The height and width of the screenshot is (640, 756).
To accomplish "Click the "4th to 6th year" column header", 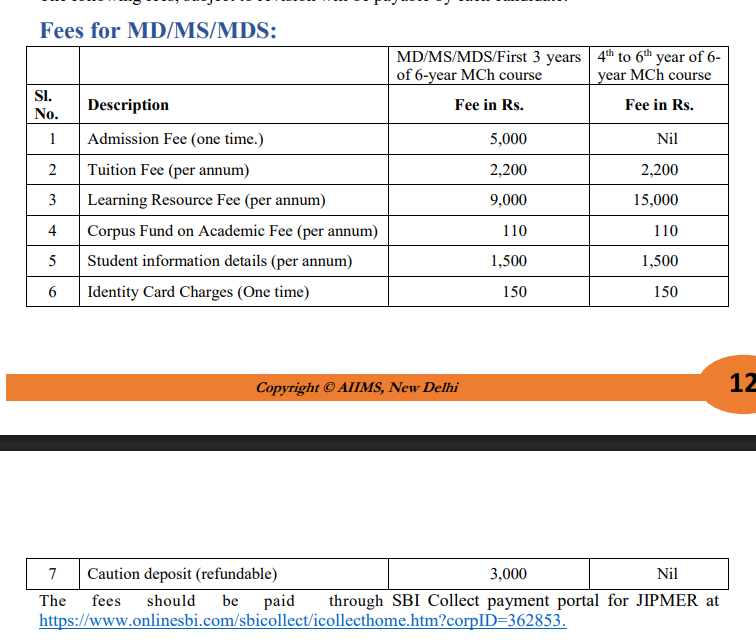I will [x=658, y=66].
